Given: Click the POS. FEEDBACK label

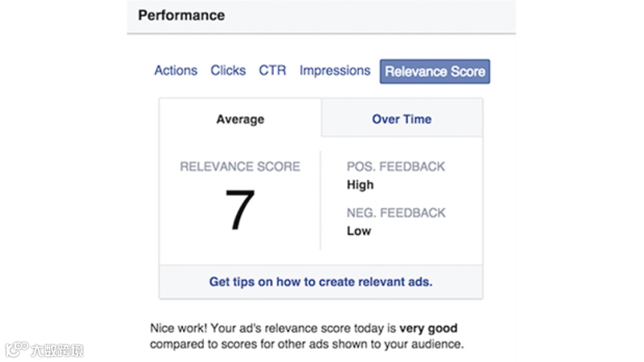Looking at the screenshot, I should click(395, 166).
